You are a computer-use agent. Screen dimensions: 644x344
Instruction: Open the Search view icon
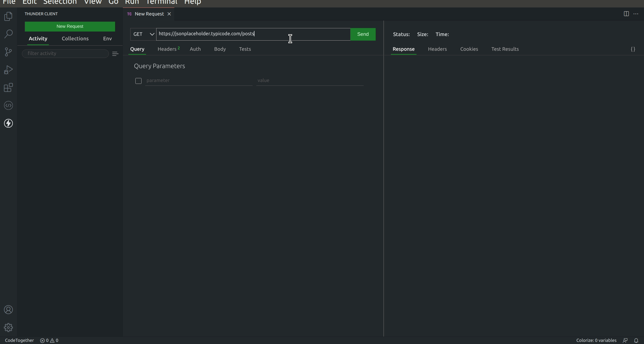[9, 34]
